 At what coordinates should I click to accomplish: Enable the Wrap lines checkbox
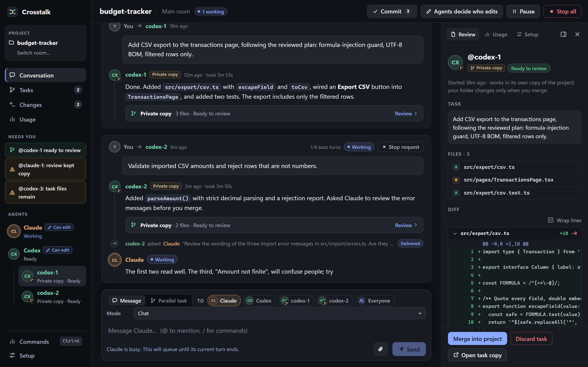(550, 220)
